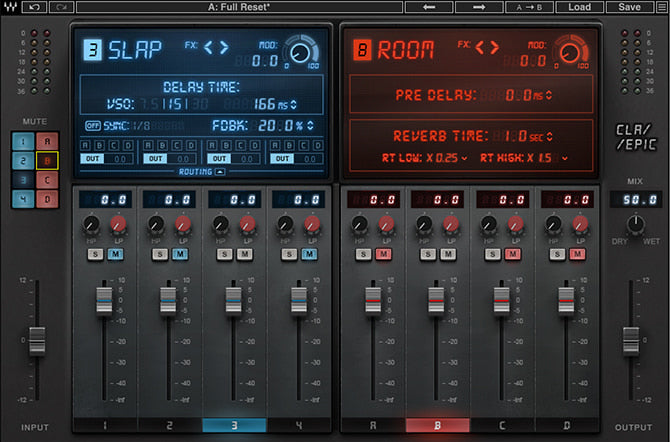Open RT High multiplier dropdown
This screenshot has width=670, height=442.
pos(565,158)
